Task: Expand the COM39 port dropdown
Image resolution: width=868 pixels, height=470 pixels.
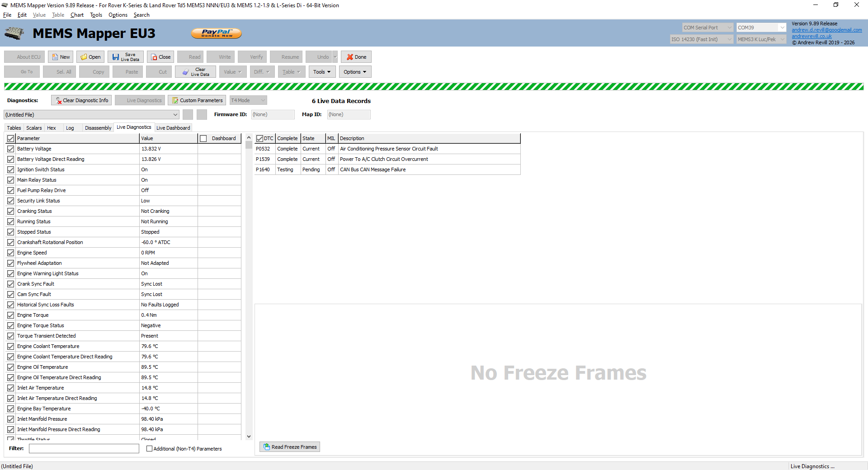Action: coord(782,28)
